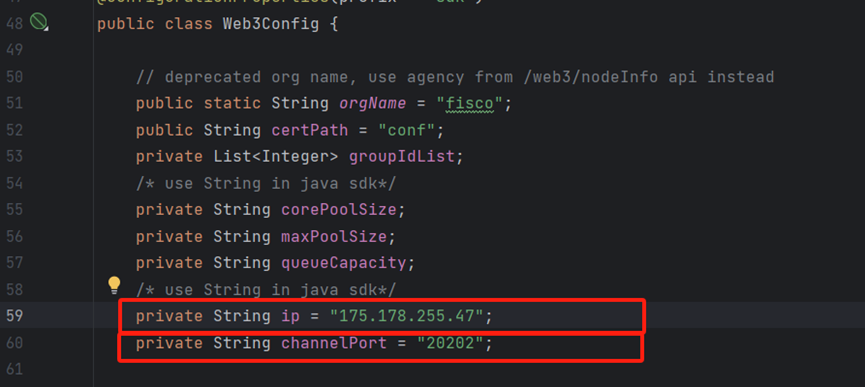Click the comment on line 58 beside lightbulb

pos(266,289)
